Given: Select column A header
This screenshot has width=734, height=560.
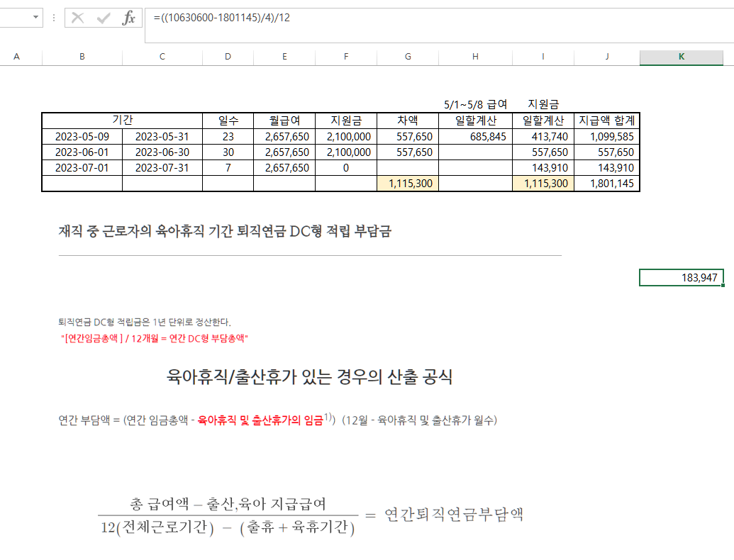Looking at the screenshot, I should click(x=16, y=57).
